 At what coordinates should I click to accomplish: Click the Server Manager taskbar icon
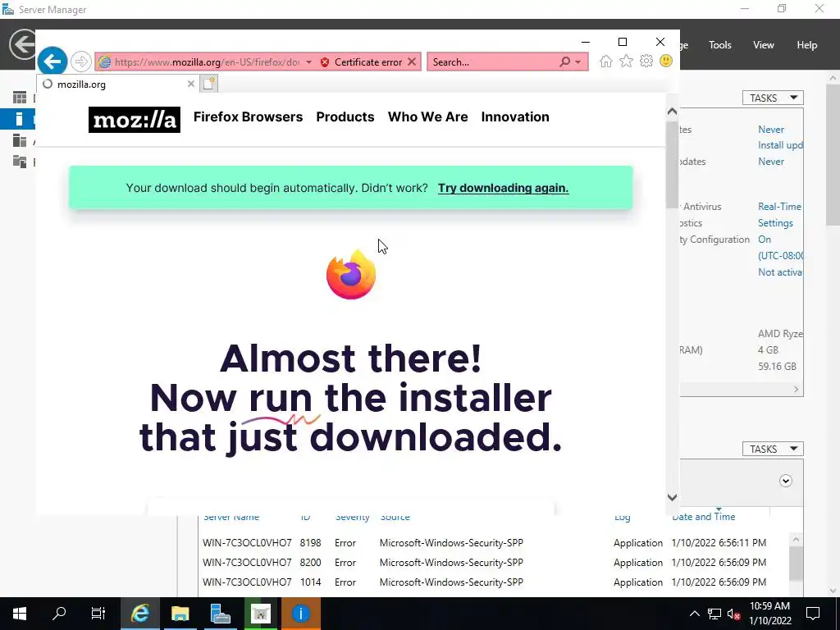(x=220, y=614)
